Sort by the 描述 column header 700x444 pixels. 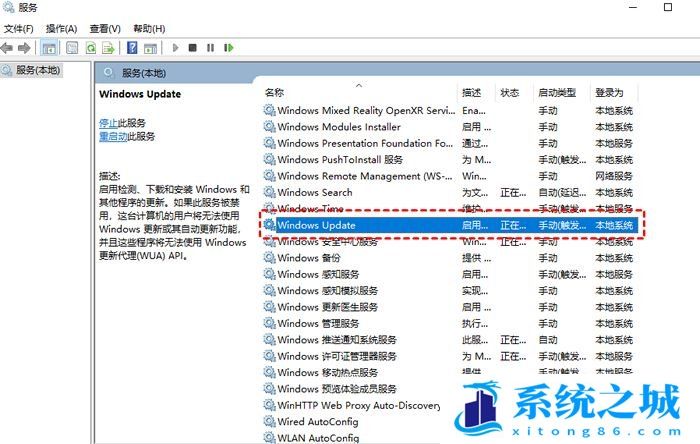[471, 92]
